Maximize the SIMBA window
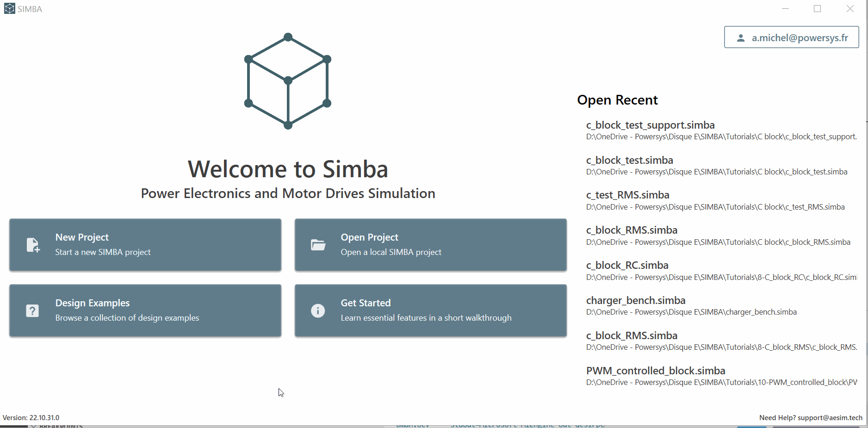The image size is (868, 428). [x=818, y=9]
